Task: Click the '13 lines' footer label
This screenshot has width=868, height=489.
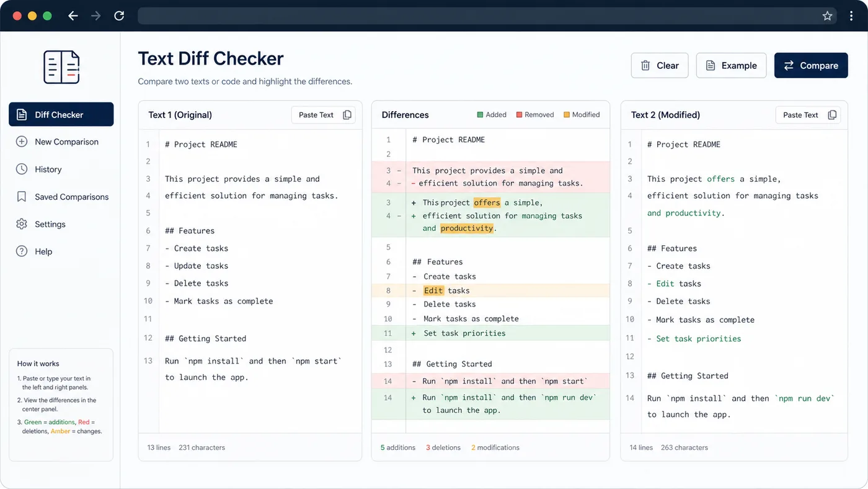Action: (159, 447)
